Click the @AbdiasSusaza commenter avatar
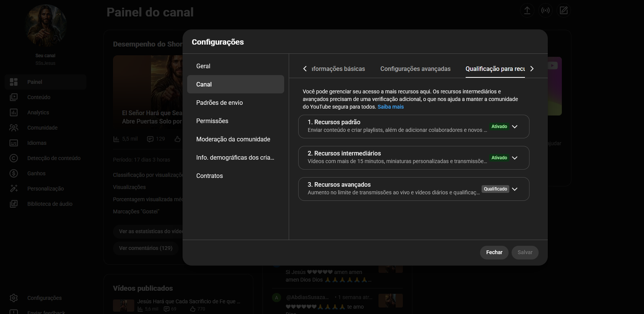The width and height of the screenshot is (644, 314). (277, 297)
